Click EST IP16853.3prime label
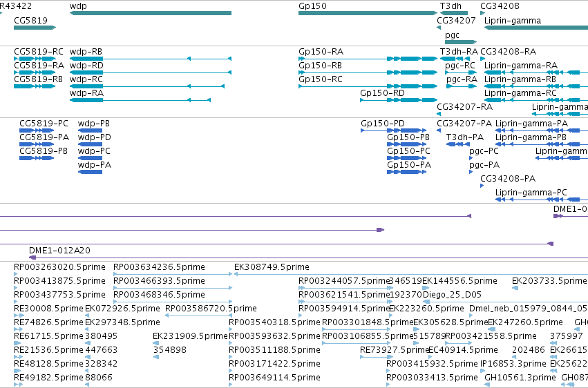 [513, 364]
